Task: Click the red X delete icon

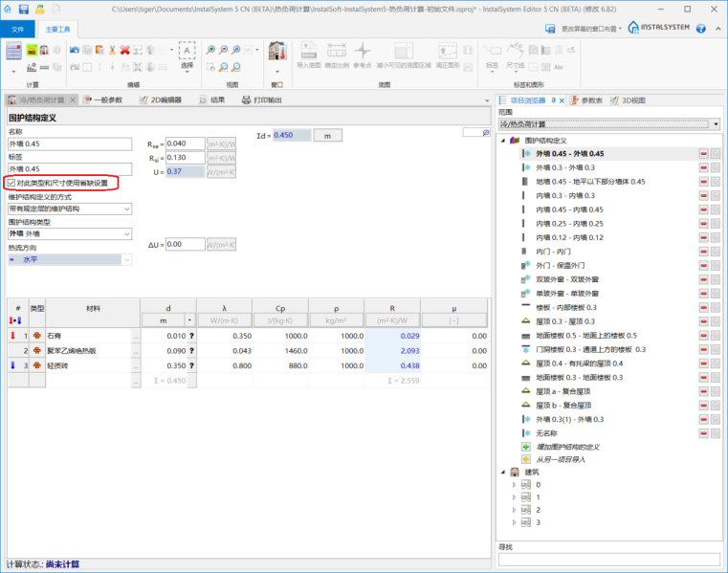Action: pyautogui.click(x=125, y=50)
